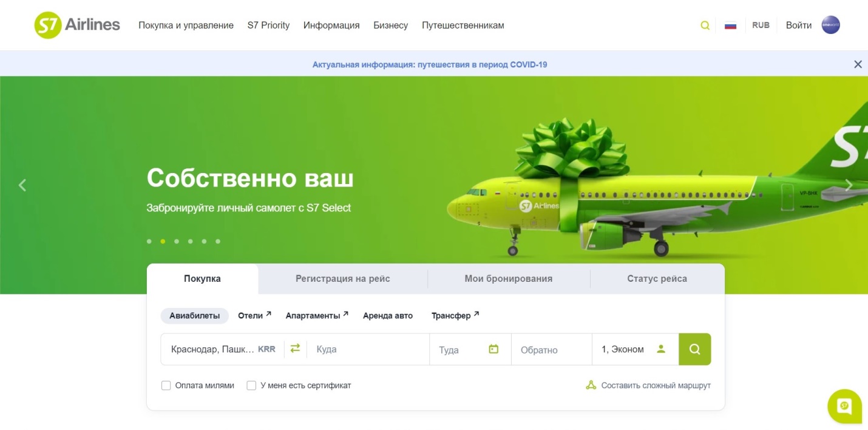The width and height of the screenshot is (868, 430).
Task: Click the Войти login button
Action: pos(799,25)
